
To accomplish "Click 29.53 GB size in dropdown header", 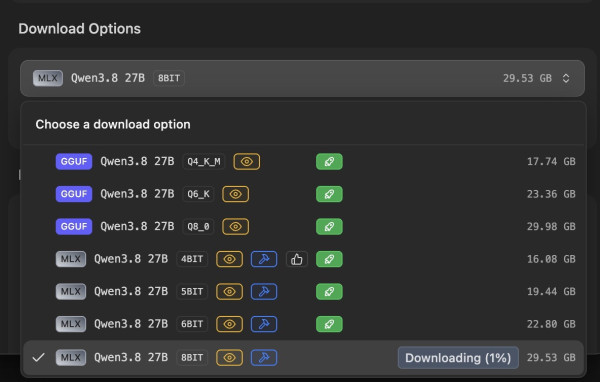I will click(x=527, y=78).
